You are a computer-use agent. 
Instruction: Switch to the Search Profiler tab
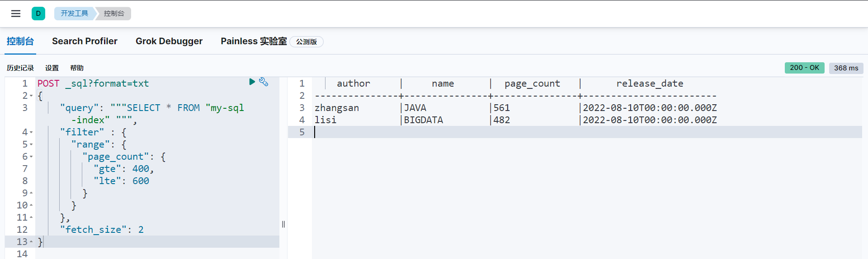coord(85,41)
